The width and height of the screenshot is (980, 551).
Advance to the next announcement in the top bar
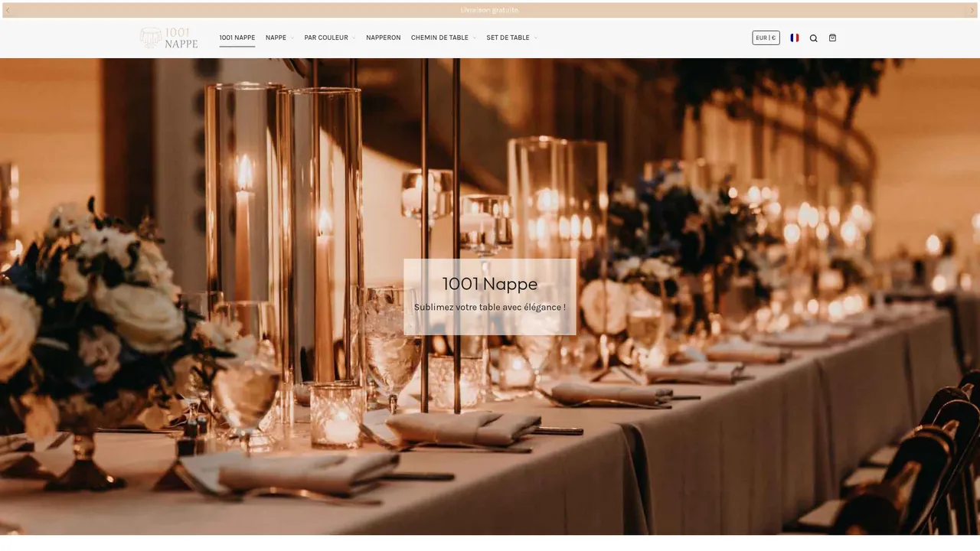(972, 10)
